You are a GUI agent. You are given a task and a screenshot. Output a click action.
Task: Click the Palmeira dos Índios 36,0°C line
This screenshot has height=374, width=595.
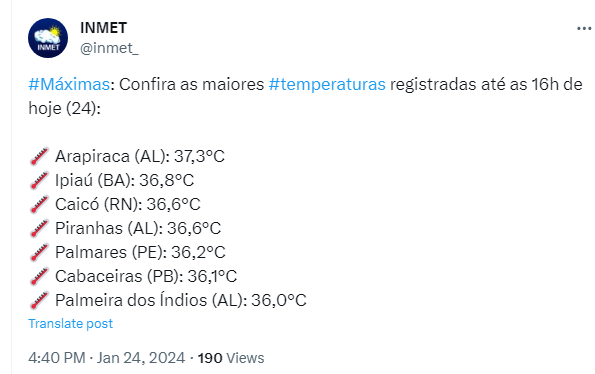click(x=181, y=300)
